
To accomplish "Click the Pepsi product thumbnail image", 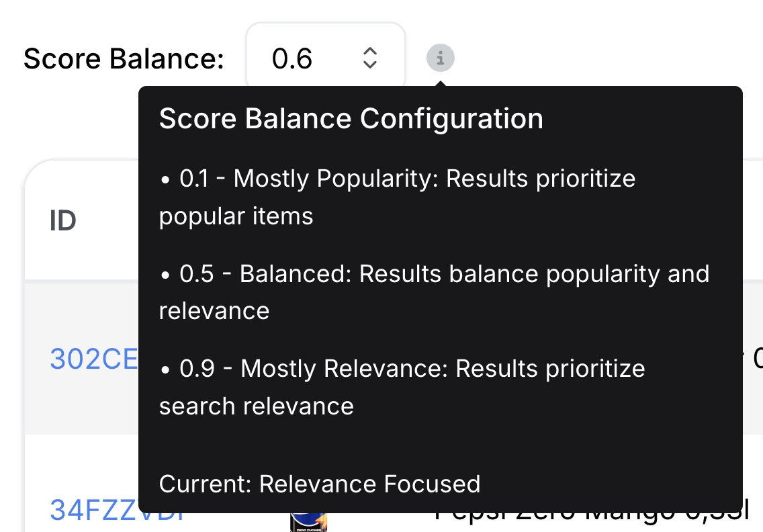I will click(308, 521).
